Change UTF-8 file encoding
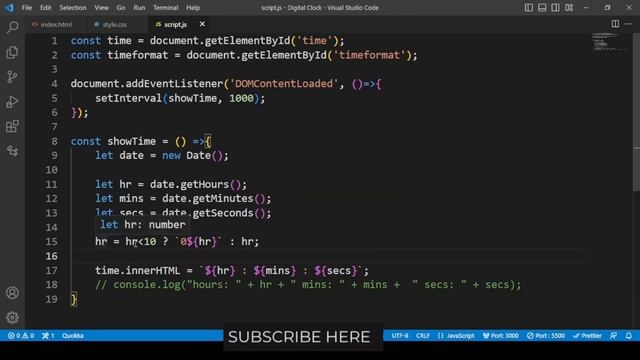 400,336
